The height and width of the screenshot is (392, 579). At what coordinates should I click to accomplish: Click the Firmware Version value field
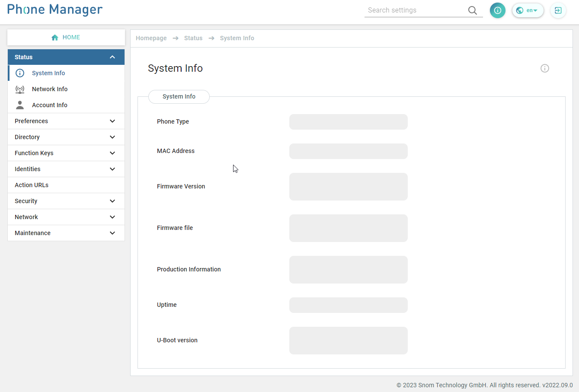349,187
